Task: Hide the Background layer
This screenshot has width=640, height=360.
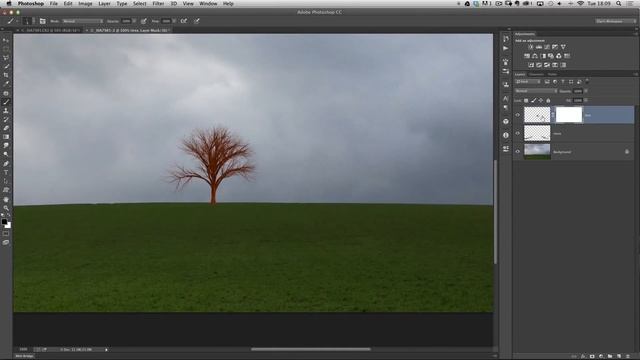Action: [518, 152]
